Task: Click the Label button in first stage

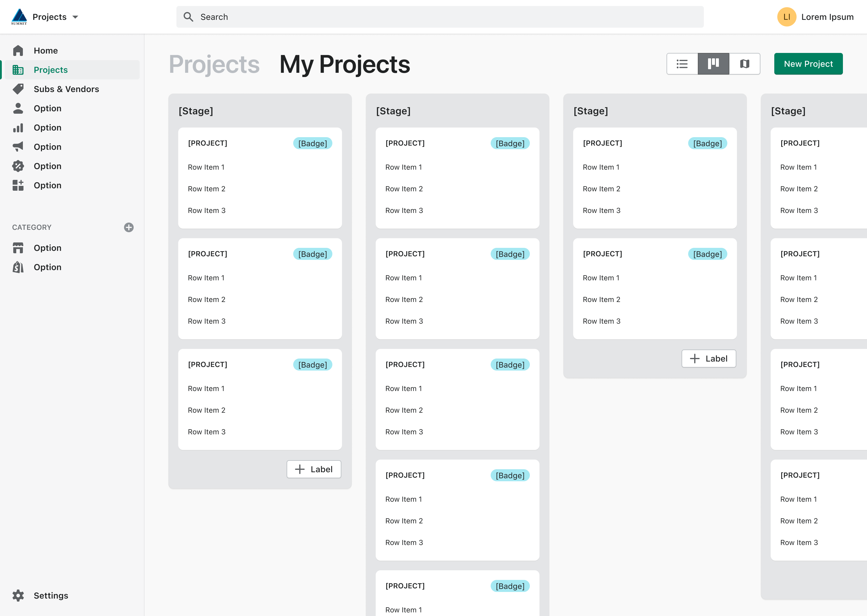Action: click(x=314, y=469)
